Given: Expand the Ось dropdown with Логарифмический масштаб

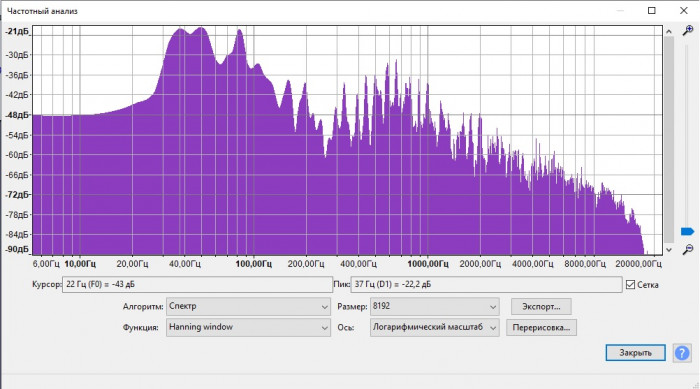Looking at the screenshot, I should click(434, 327).
